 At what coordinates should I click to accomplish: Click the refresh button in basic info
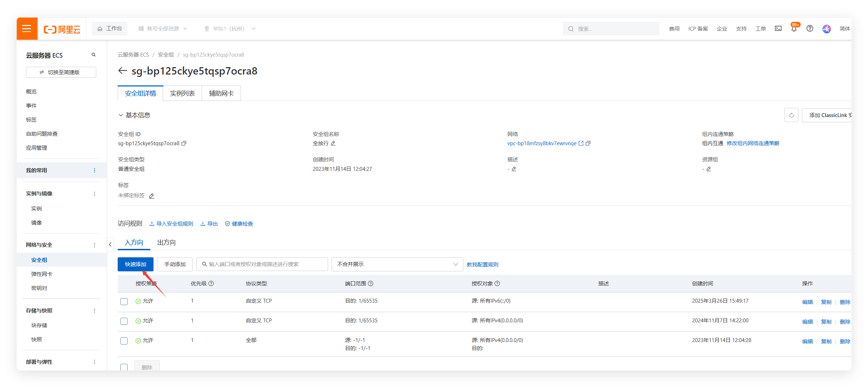coord(791,115)
